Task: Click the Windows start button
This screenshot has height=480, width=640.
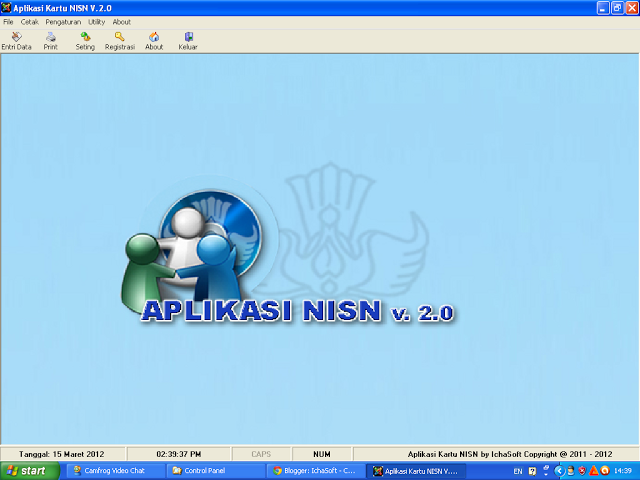Action: coord(29,471)
